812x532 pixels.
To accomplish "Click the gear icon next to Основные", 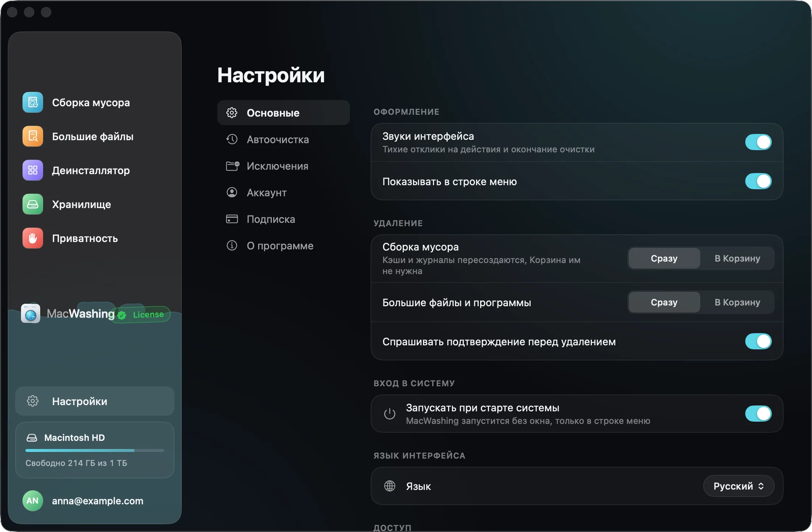I will (232, 113).
